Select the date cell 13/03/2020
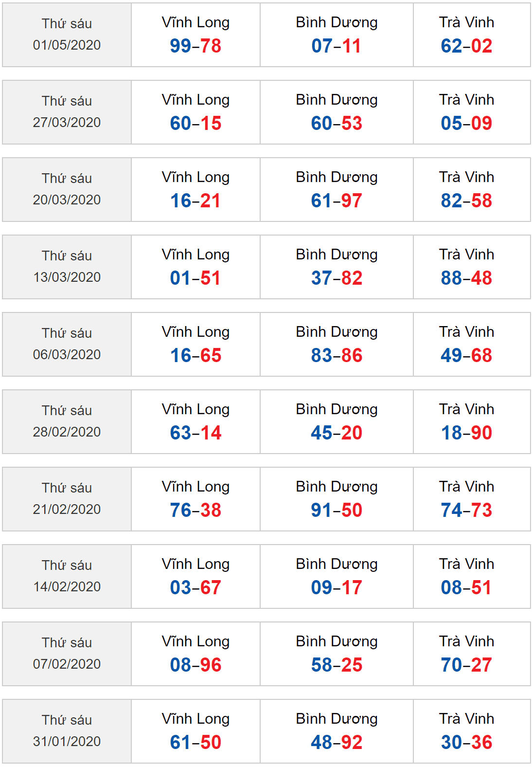Screen dimensions: 532x767 (67, 267)
